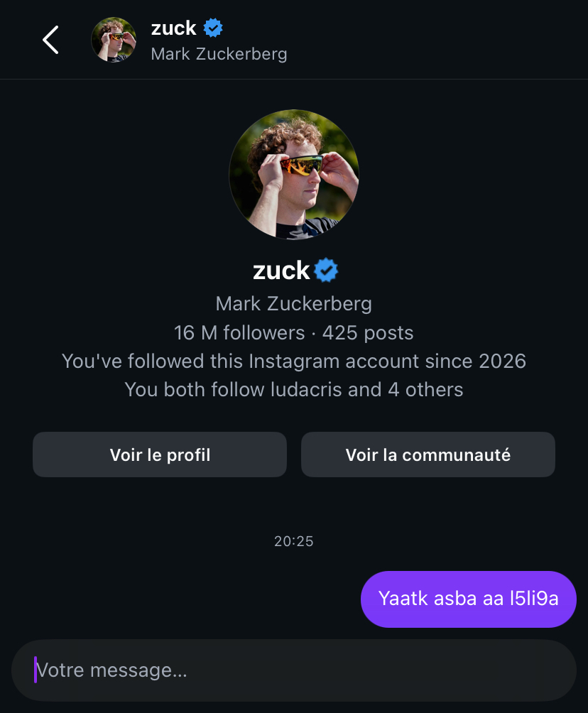Click the 425 posts count

(368, 332)
